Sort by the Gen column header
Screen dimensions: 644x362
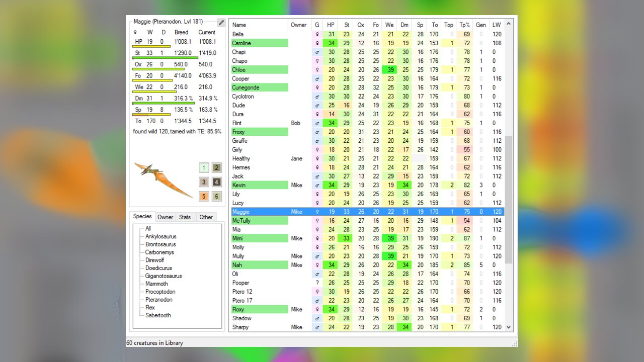pyautogui.click(x=481, y=25)
